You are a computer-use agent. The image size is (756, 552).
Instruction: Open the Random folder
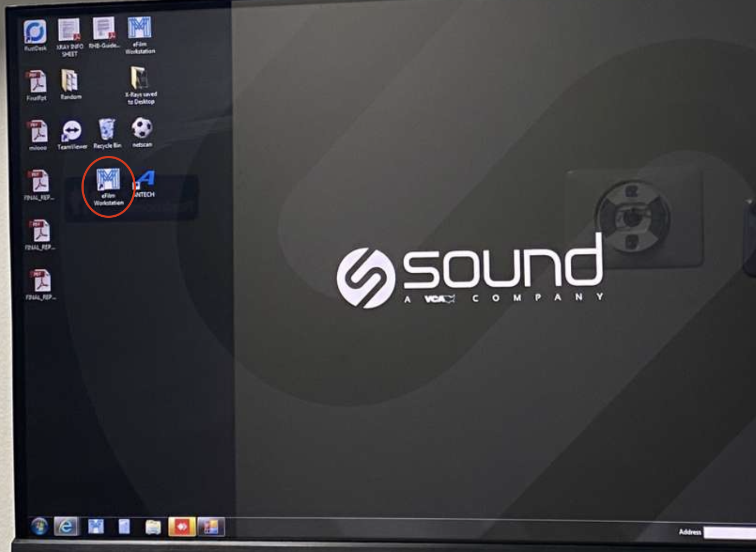click(71, 84)
